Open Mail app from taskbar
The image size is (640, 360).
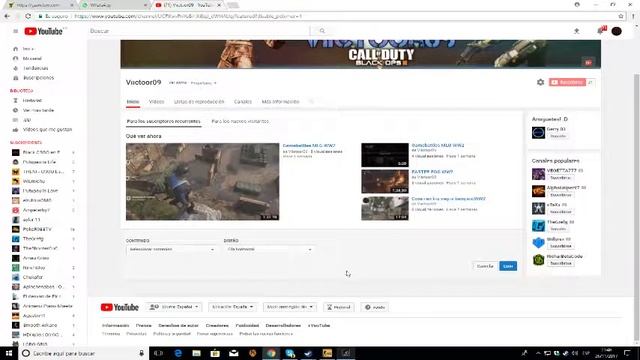click(233, 353)
